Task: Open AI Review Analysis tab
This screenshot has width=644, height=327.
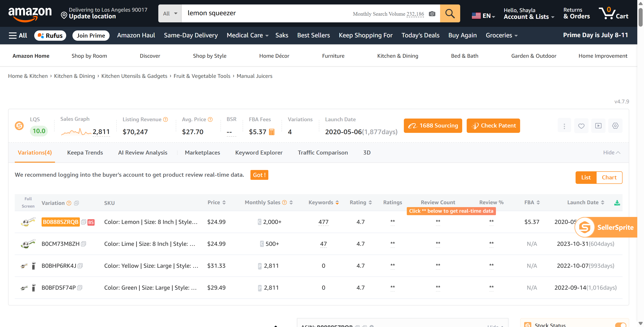Action: tap(142, 153)
